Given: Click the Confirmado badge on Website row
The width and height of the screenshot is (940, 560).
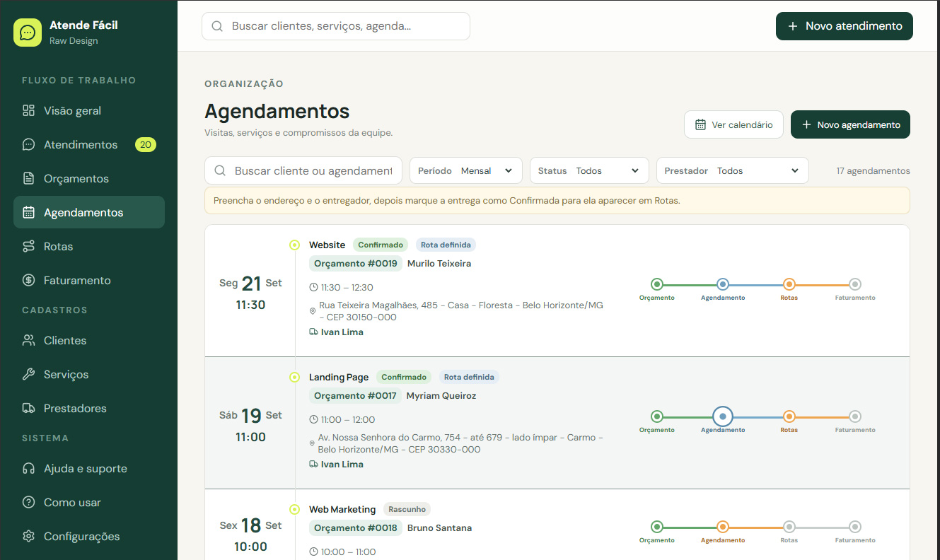Looking at the screenshot, I should click(x=381, y=245).
